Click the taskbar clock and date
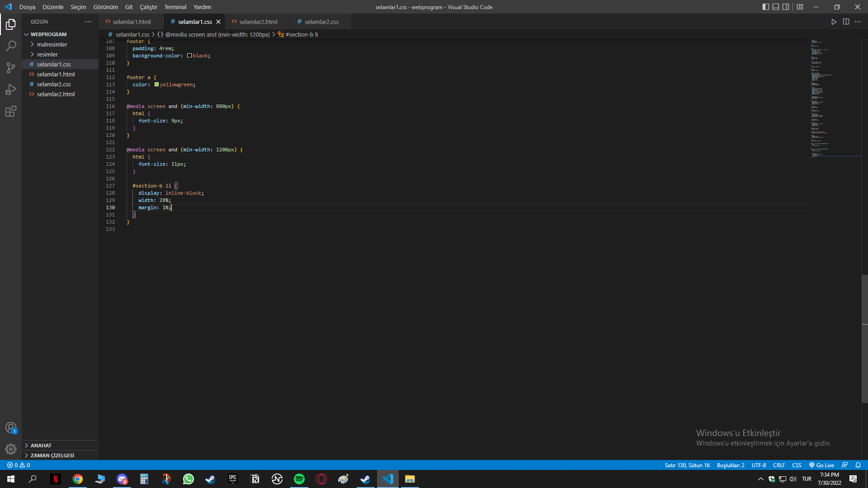Screen dimensions: 868x488 coord(829,479)
